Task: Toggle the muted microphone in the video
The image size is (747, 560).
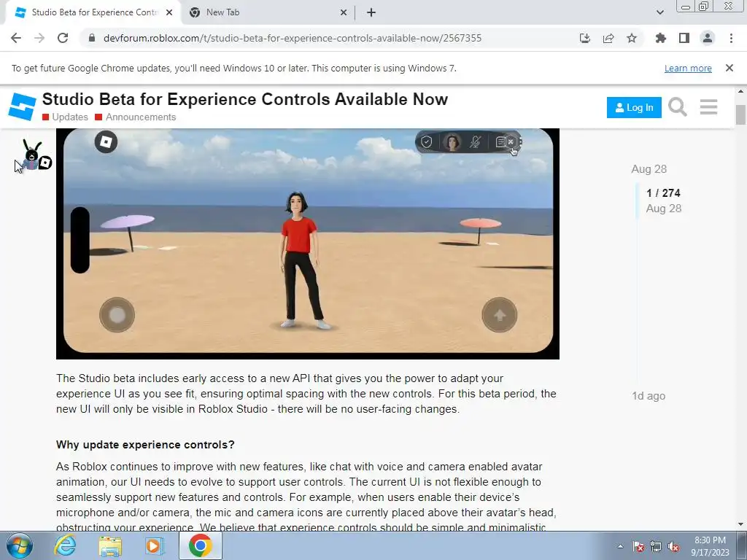Action: coord(475,142)
